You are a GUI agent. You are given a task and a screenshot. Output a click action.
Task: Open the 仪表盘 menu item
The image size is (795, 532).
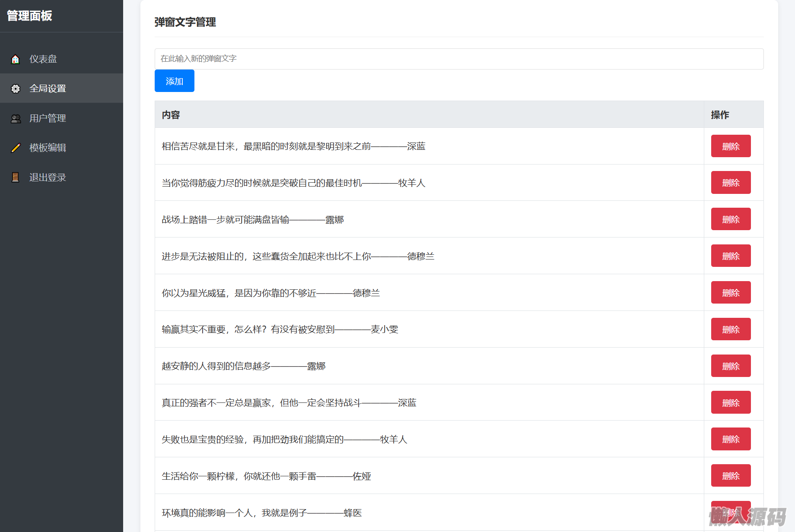click(43, 59)
